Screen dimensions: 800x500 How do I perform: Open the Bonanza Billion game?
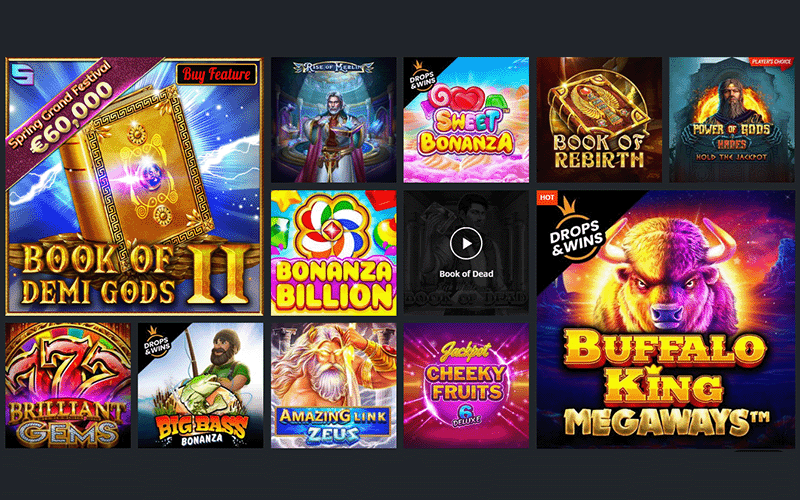coord(333,253)
